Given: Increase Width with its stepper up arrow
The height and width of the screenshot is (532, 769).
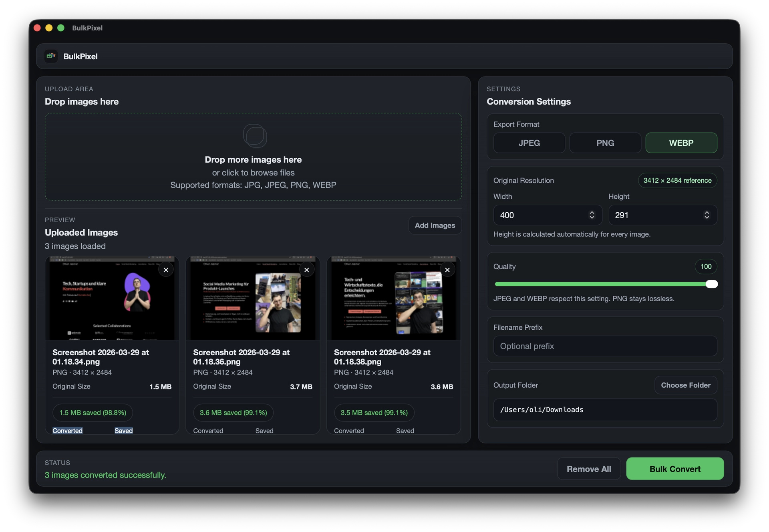Looking at the screenshot, I should [x=592, y=212].
